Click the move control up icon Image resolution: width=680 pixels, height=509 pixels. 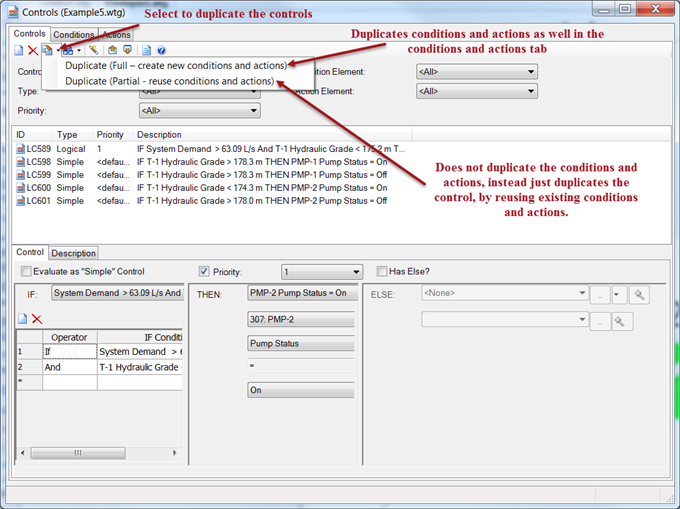pyautogui.click(x=112, y=50)
